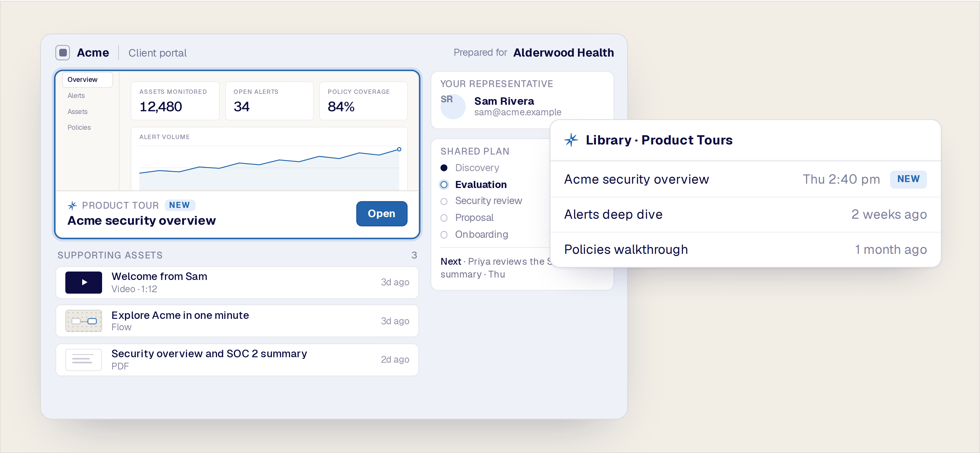The height and width of the screenshot is (453, 980).
Task: Select the Onboarding stage radio
Action: point(444,235)
